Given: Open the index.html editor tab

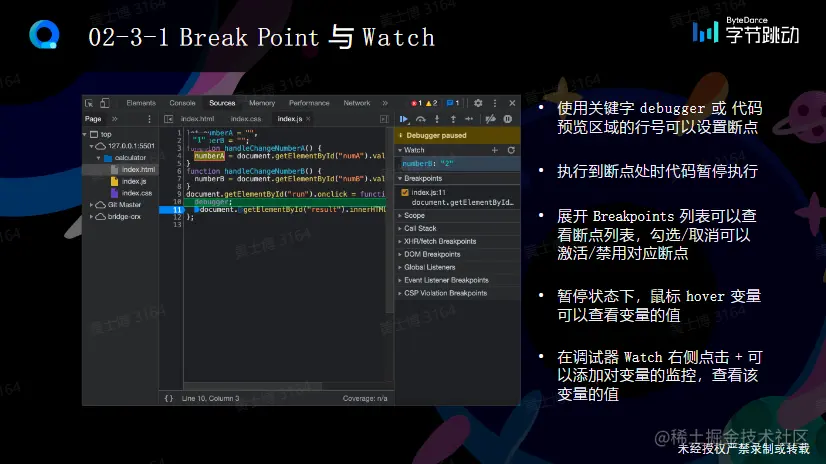Looking at the screenshot, I should tap(198, 119).
